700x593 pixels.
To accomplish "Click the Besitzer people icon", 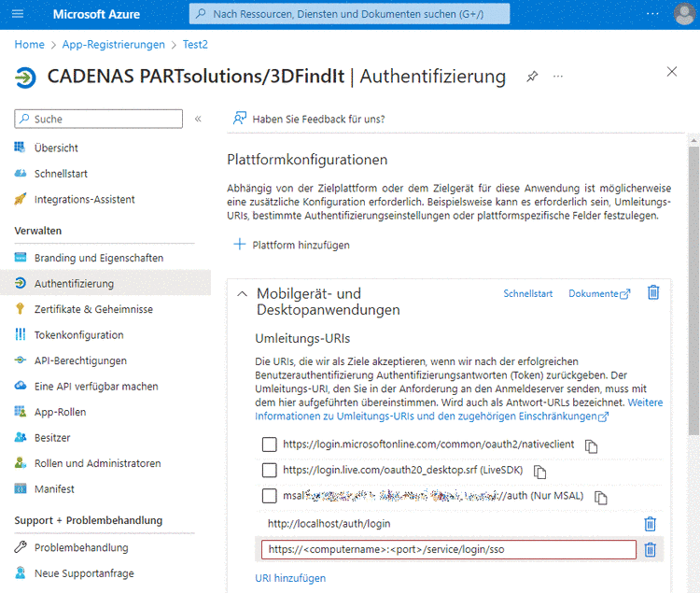I will point(21,437).
